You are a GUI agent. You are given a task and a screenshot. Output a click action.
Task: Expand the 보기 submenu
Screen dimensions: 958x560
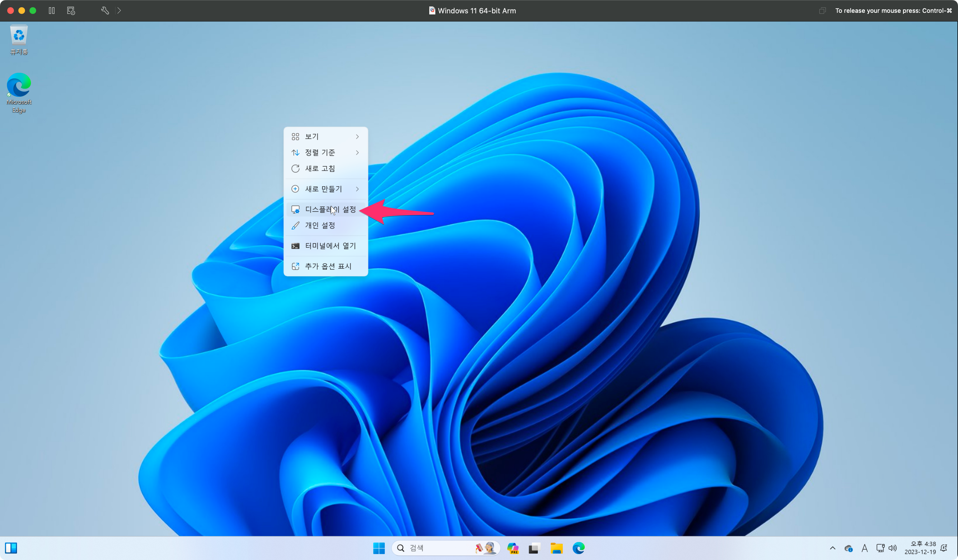pos(326,137)
